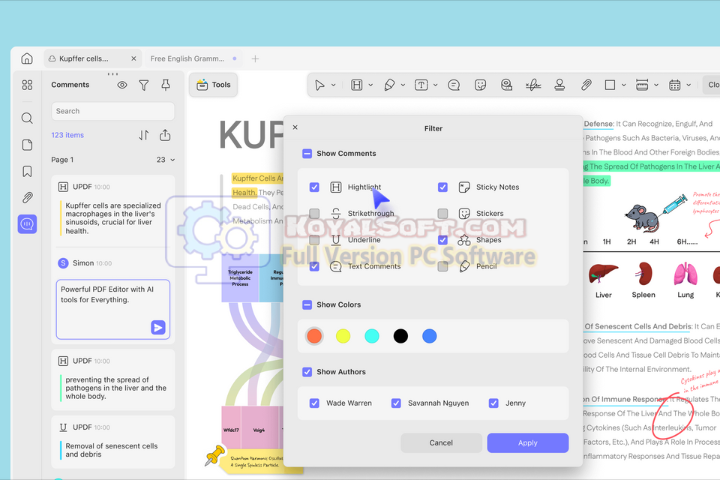Viewport: 720px width, 480px height.
Task: Check the Stickers checkbox
Action: click(x=443, y=213)
